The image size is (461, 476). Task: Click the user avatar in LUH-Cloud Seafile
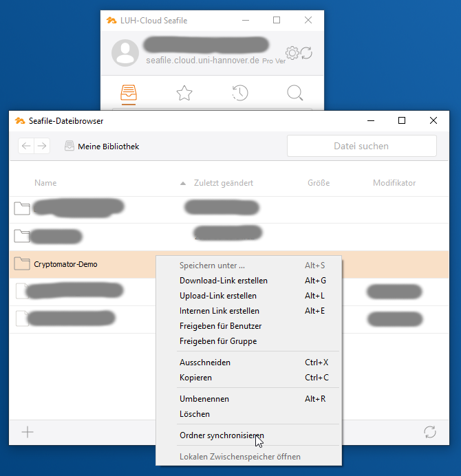(x=125, y=53)
